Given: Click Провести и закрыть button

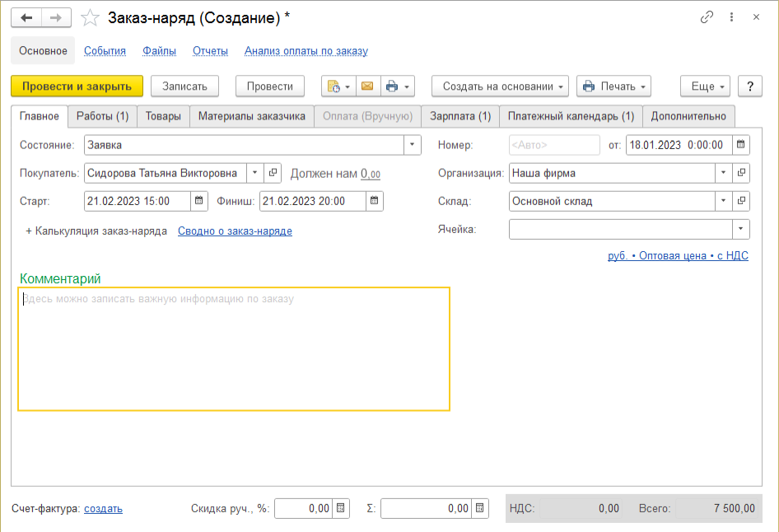Looking at the screenshot, I should click(x=77, y=86).
